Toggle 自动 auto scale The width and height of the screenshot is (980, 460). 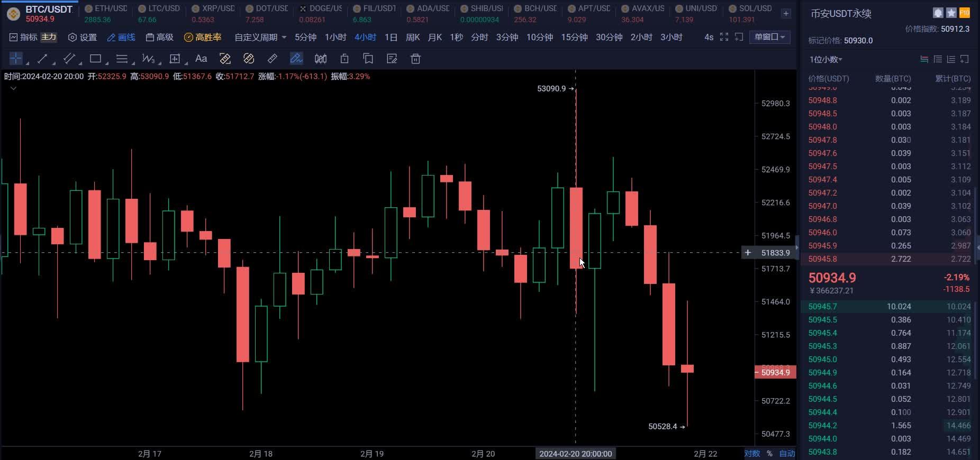pos(787,454)
